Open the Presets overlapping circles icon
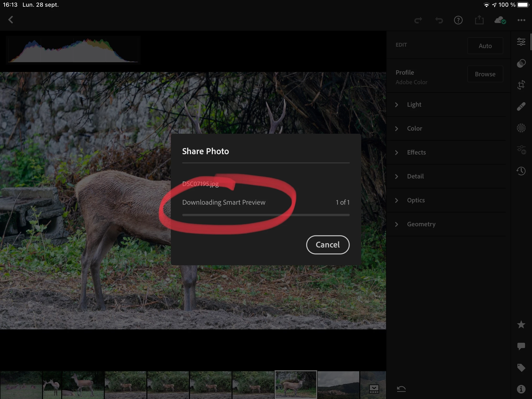Viewport: 532px width, 399px height. [x=521, y=63]
